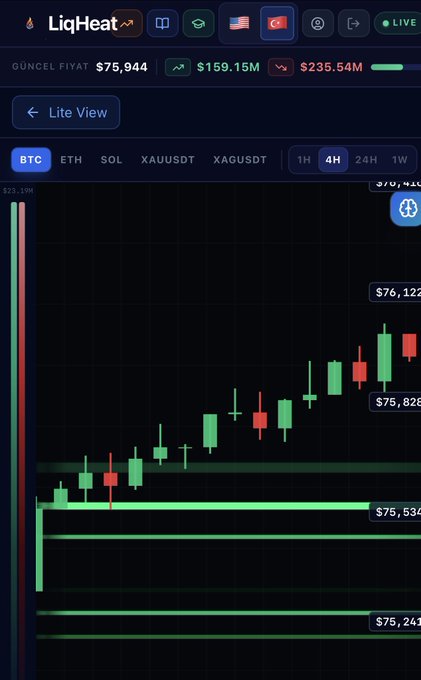
Task: Click the red short liquidations arrow icon
Action: click(x=281, y=67)
